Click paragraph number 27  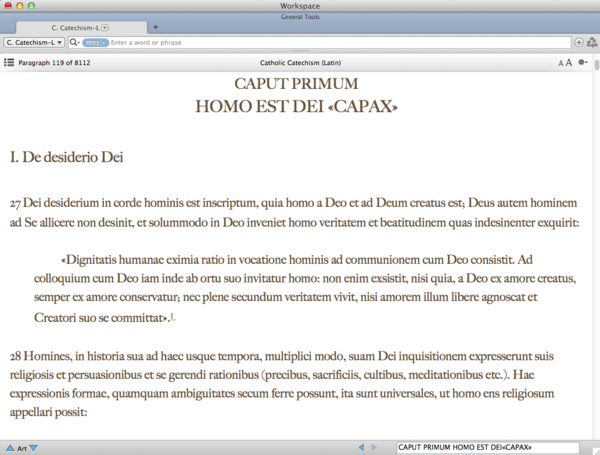click(15, 204)
